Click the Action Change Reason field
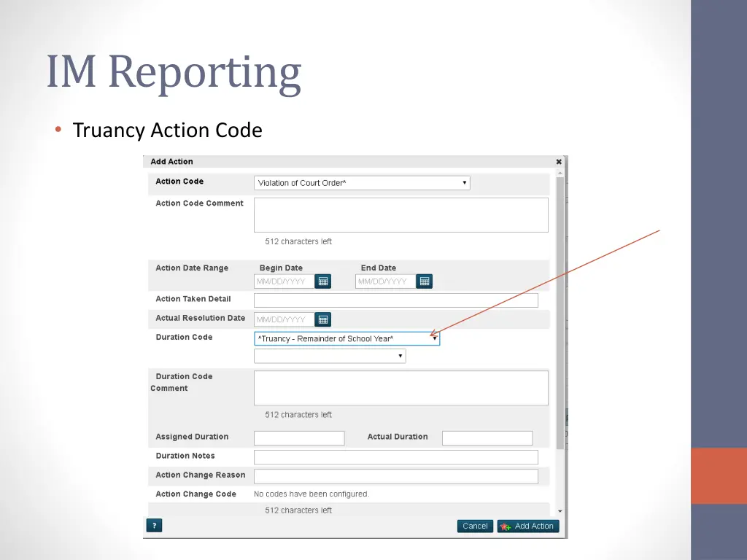747x560 pixels. pyautogui.click(x=396, y=476)
